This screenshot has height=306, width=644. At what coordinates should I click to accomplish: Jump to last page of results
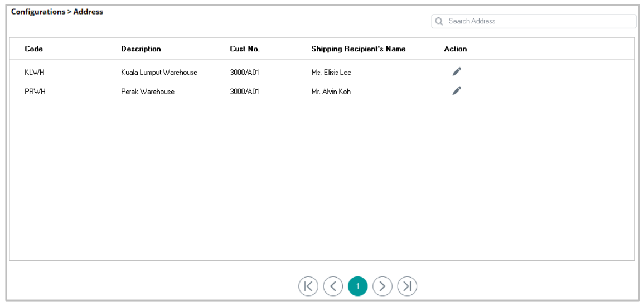(407, 286)
